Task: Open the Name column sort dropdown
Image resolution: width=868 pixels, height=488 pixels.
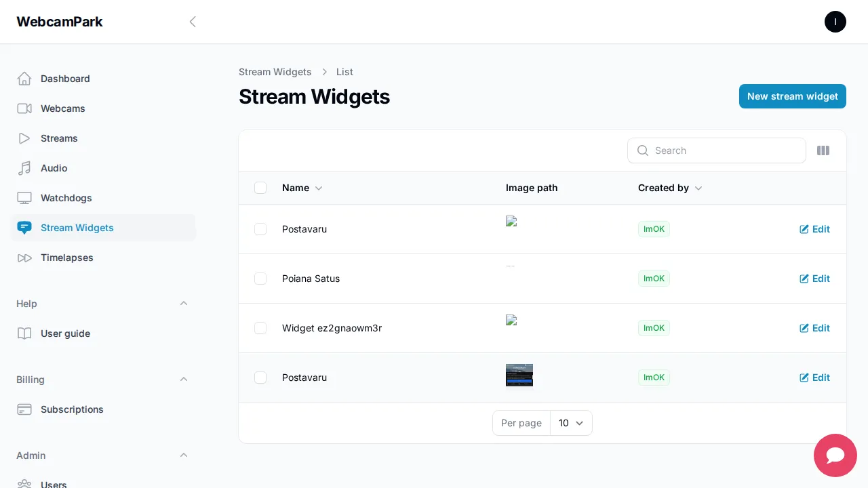Action: [319, 188]
